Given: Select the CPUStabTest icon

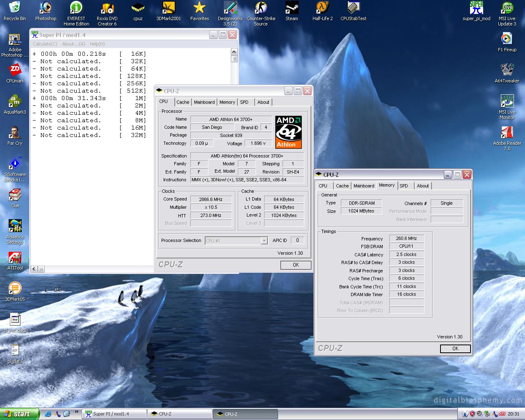Looking at the screenshot, I should point(353,11).
